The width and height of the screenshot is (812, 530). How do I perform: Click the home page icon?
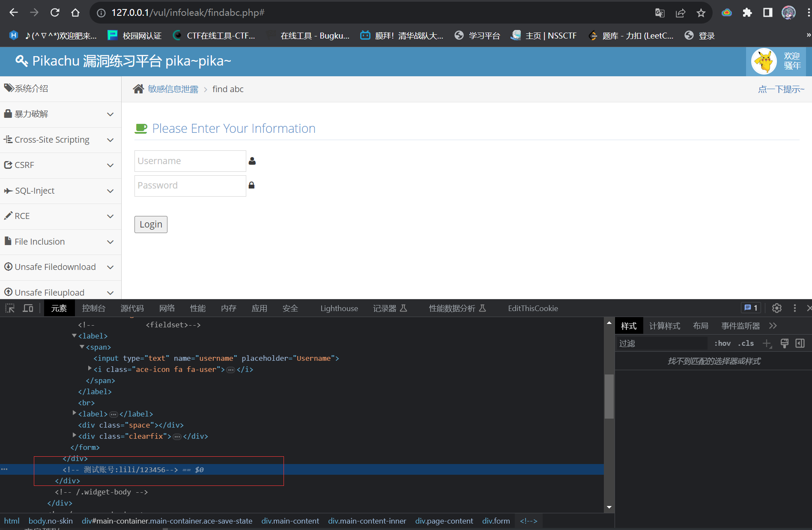click(x=75, y=12)
